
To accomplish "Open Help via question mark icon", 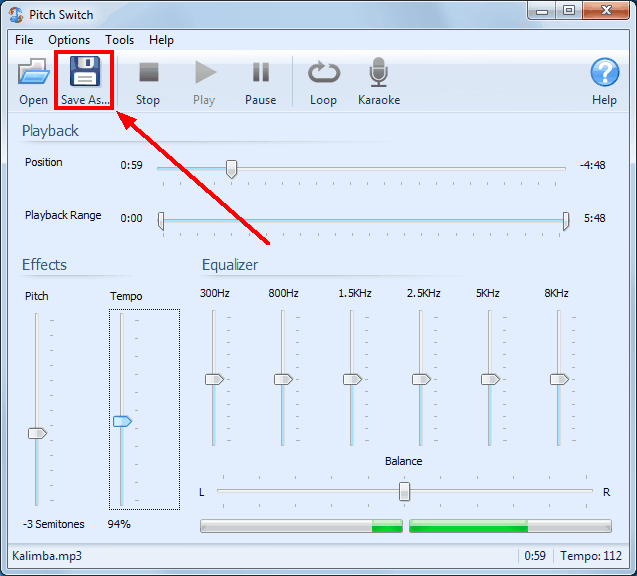I will [604, 72].
